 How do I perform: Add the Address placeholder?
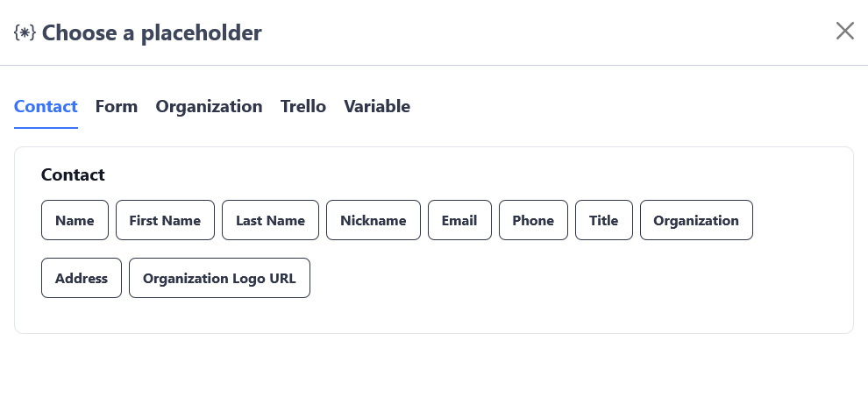(82, 278)
